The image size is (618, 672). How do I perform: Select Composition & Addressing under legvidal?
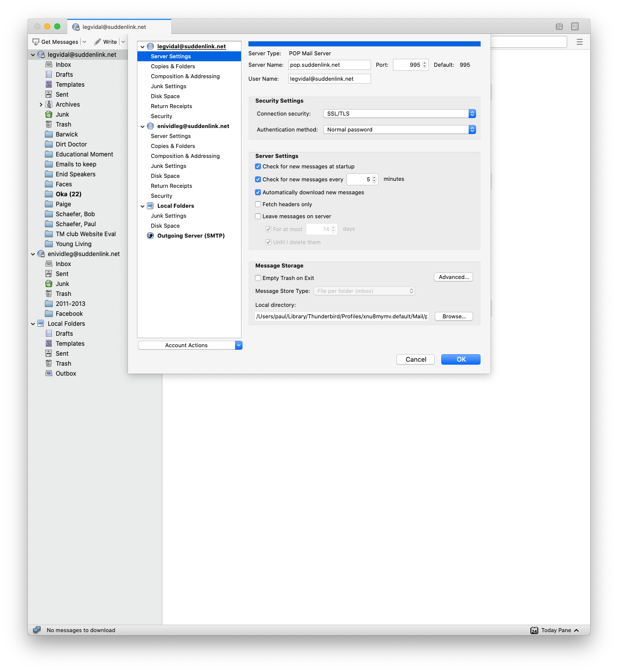point(185,76)
